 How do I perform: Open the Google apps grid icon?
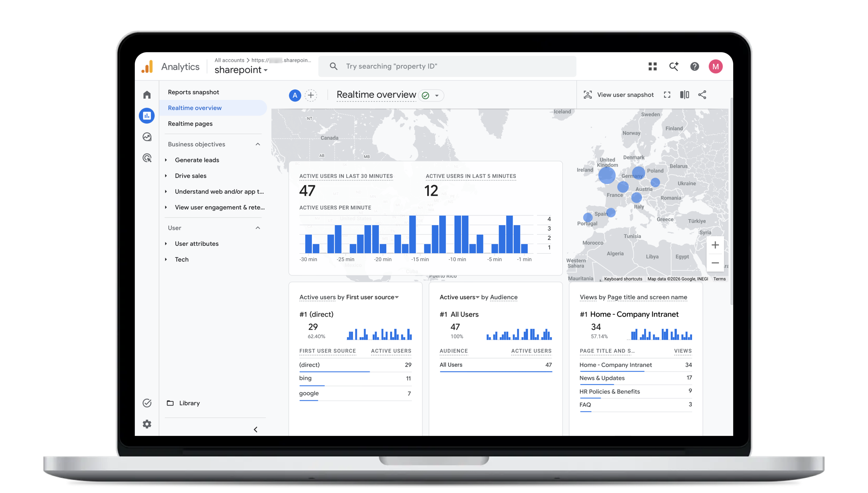(x=652, y=66)
